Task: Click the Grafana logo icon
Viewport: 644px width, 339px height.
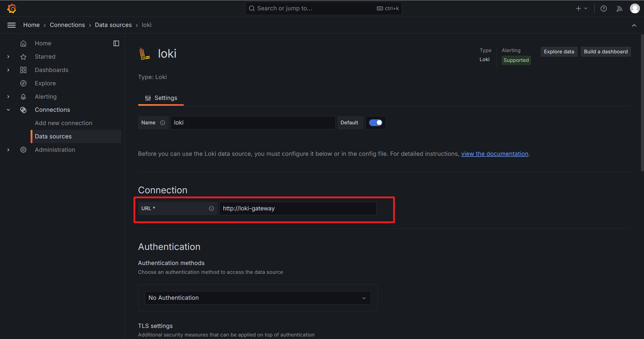Action: 12,8
